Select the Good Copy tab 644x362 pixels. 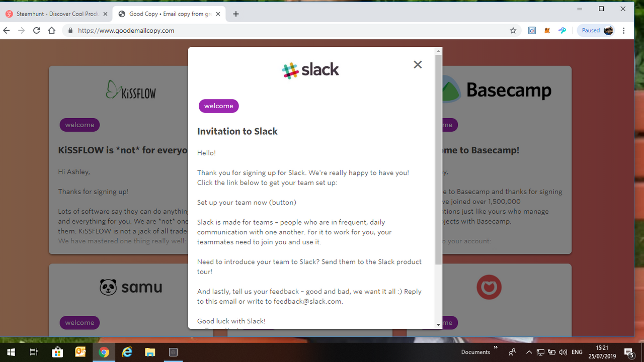tap(169, 14)
